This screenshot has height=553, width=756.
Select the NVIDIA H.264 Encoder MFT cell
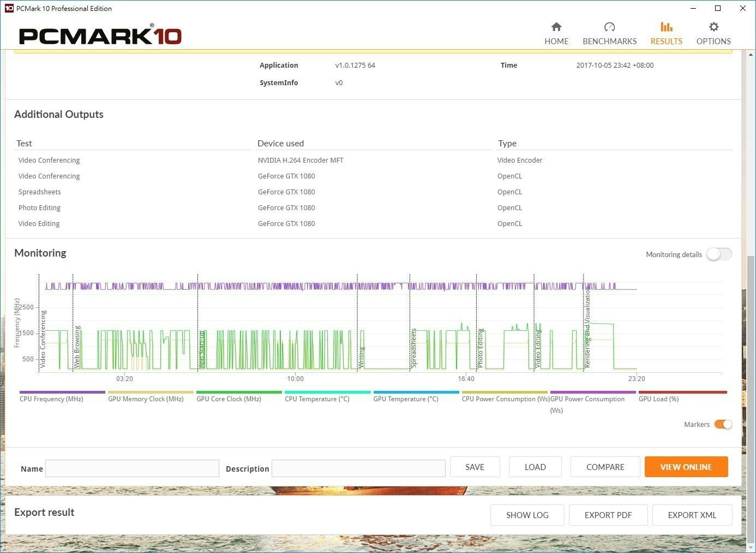(x=301, y=160)
